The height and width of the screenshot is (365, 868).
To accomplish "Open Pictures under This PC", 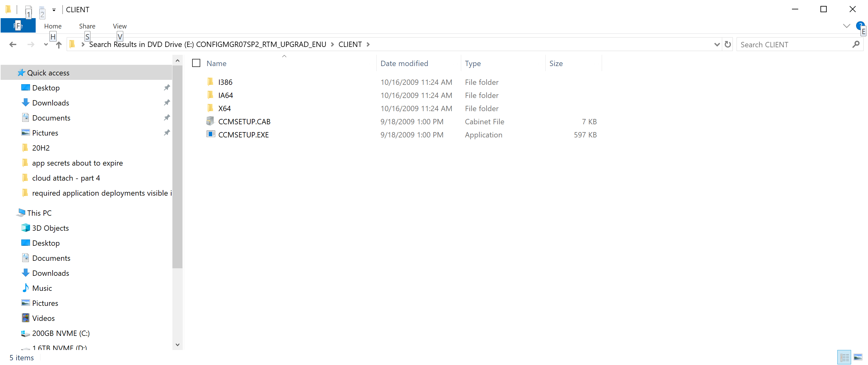I will point(45,303).
